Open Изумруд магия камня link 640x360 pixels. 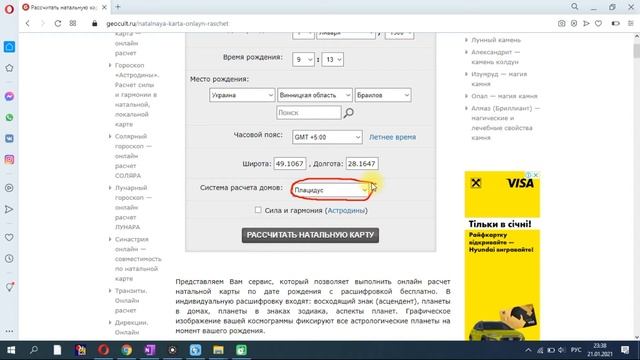pos(499,79)
